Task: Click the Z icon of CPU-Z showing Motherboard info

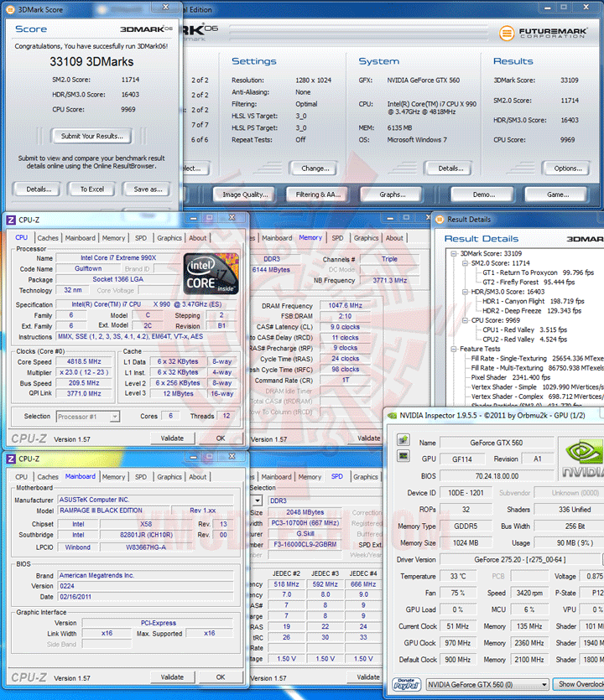Action: (11, 459)
